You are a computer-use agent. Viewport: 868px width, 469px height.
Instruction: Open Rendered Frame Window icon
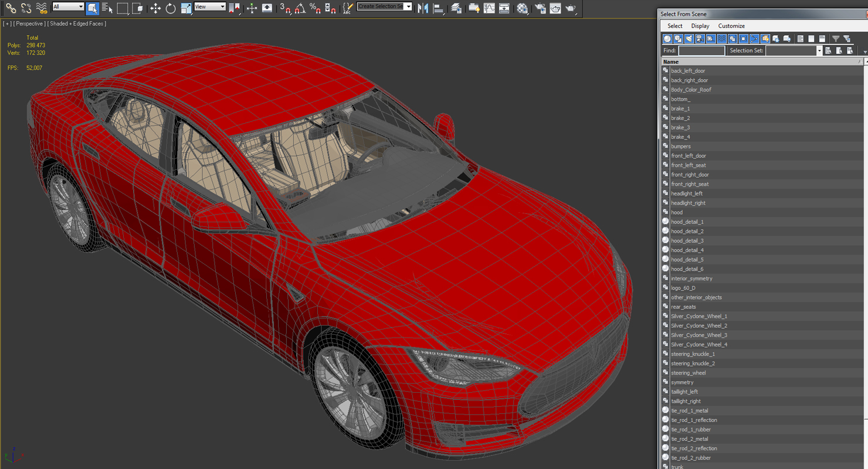pos(555,8)
